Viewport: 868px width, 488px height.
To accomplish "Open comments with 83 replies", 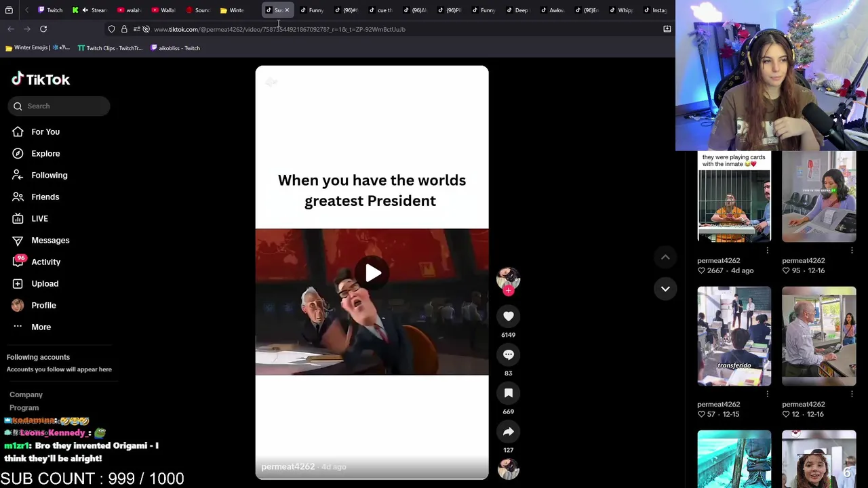I will (x=509, y=354).
